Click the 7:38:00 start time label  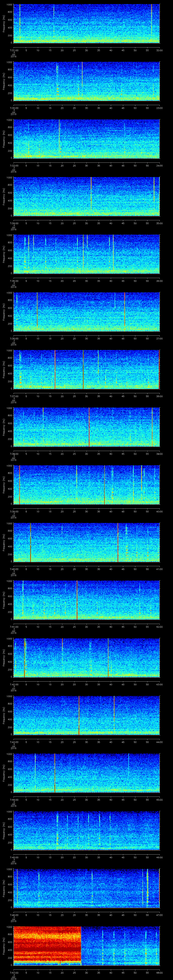click(x=14, y=454)
